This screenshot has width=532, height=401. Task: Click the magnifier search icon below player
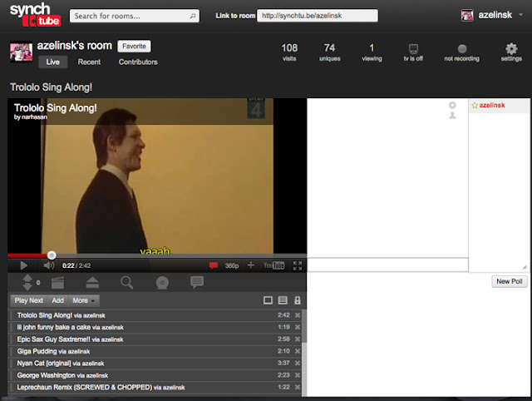point(127,283)
